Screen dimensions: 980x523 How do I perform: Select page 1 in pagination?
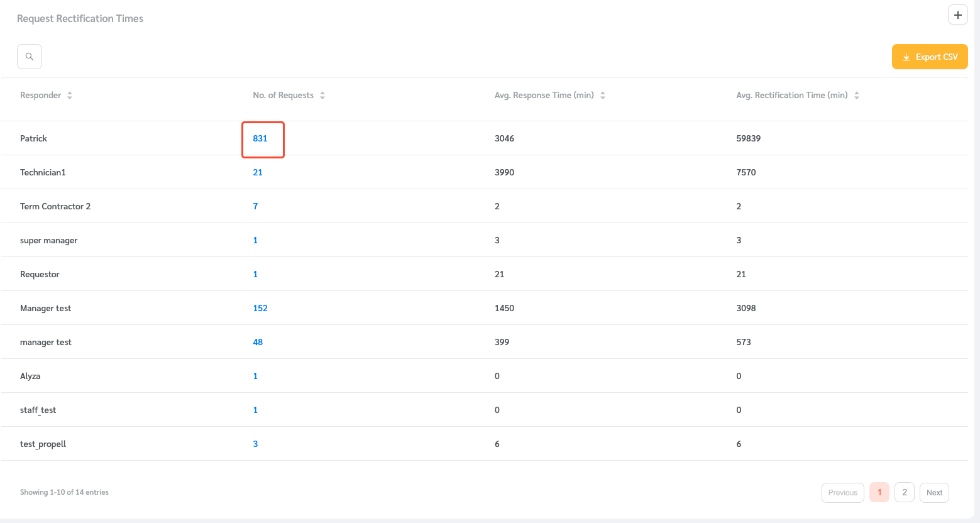click(x=879, y=492)
